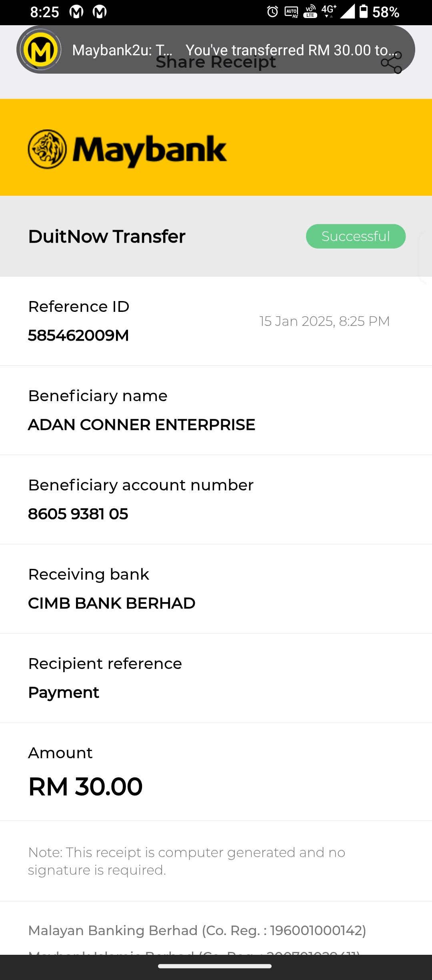This screenshot has height=980, width=432.
Task: Tap the CIMB BANK BERHAD receiving bank
Action: 112,603
